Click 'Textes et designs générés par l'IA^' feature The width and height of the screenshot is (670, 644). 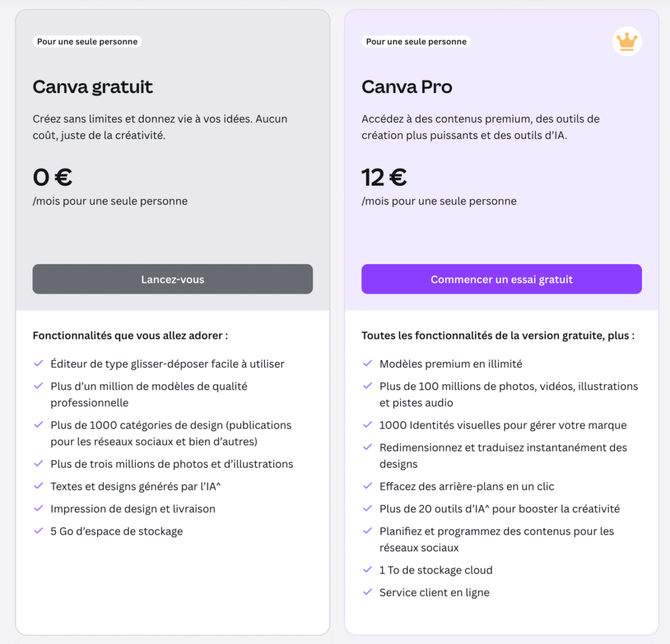click(x=136, y=486)
